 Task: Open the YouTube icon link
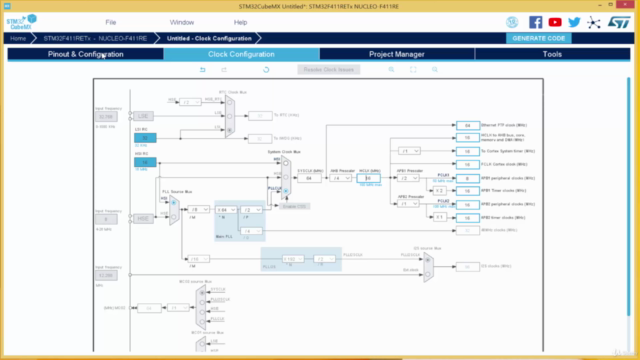tap(555, 22)
